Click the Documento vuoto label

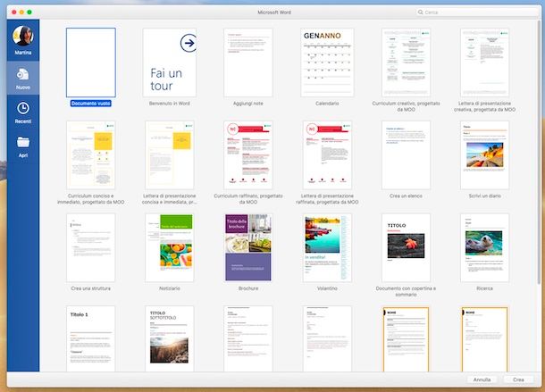point(91,104)
